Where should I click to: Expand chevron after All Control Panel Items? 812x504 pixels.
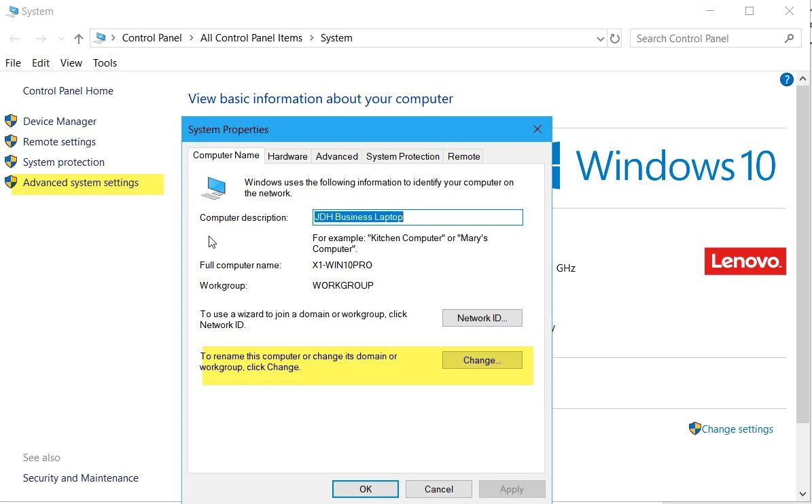click(311, 38)
